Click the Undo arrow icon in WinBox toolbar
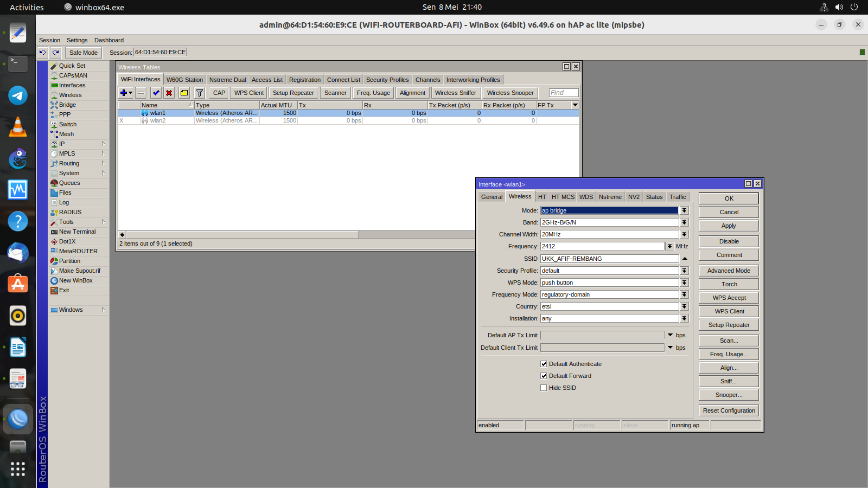 [x=42, y=52]
